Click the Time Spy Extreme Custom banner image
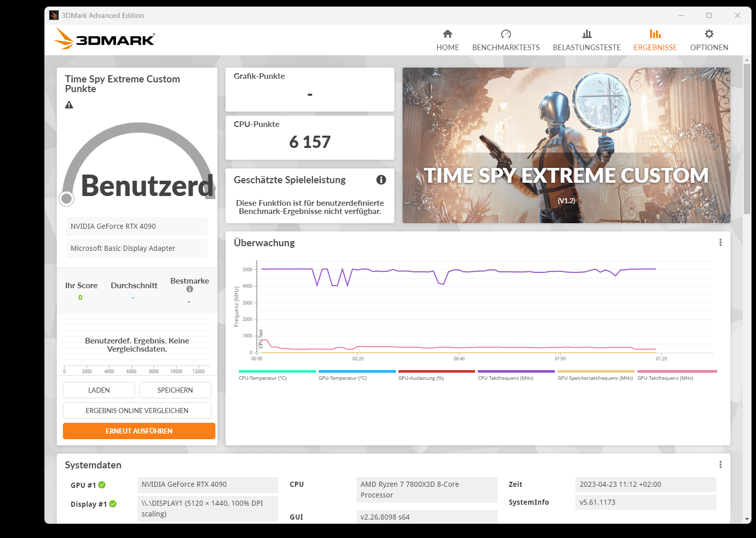Viewport: 756px width, 538px height. click(566, 145)
